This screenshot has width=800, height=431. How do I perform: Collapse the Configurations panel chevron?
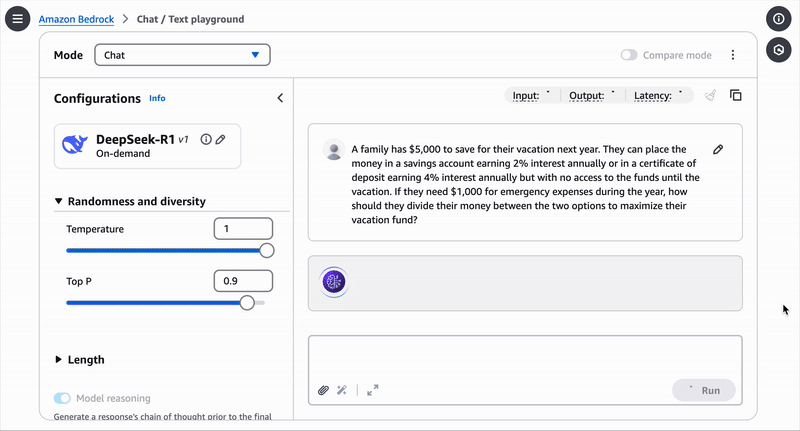pyautogui.click(x=280, y=98)
